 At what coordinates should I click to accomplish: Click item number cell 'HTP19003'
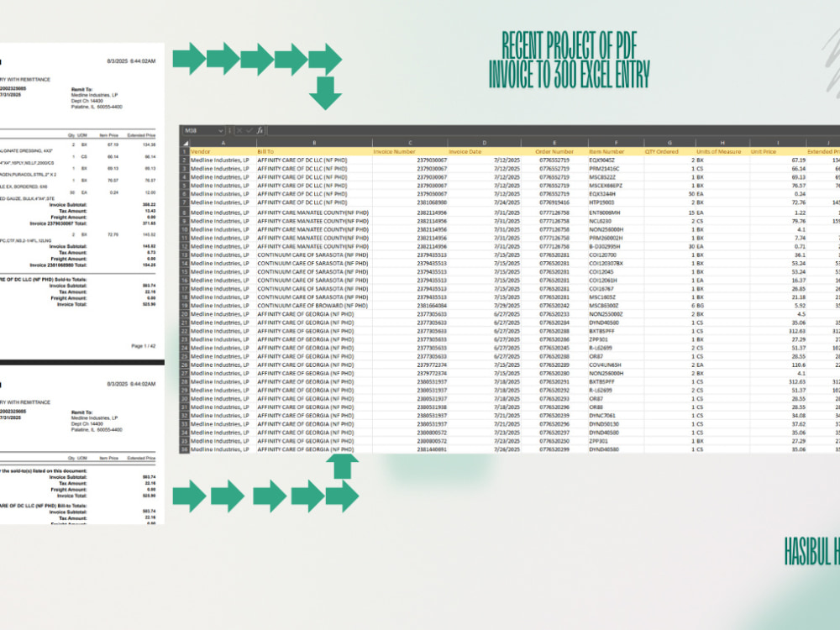click(x=616, y=202)
